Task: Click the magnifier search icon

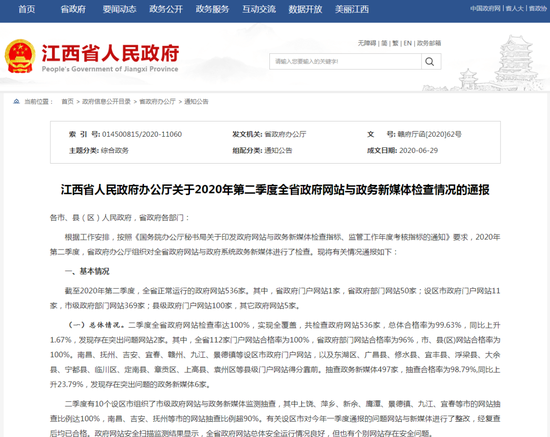Action: 430,62
